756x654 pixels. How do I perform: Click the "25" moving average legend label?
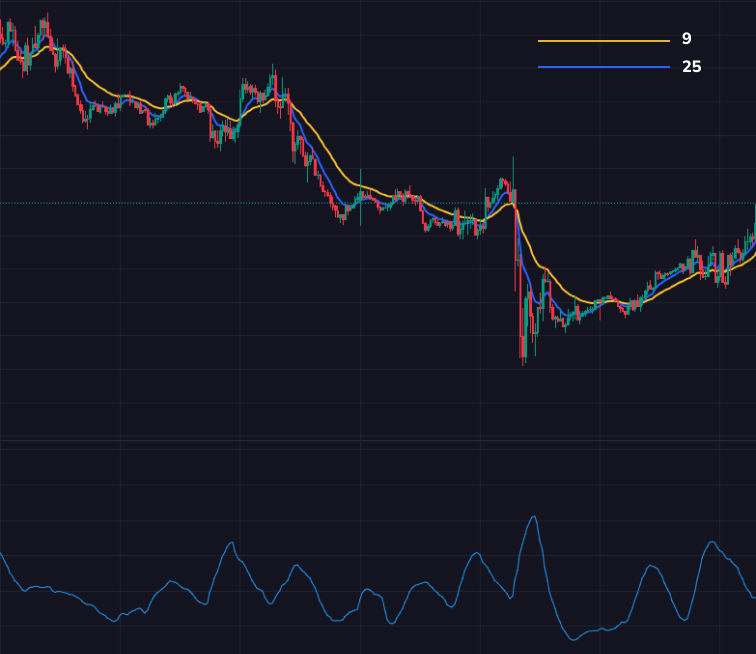click(691, 67)
